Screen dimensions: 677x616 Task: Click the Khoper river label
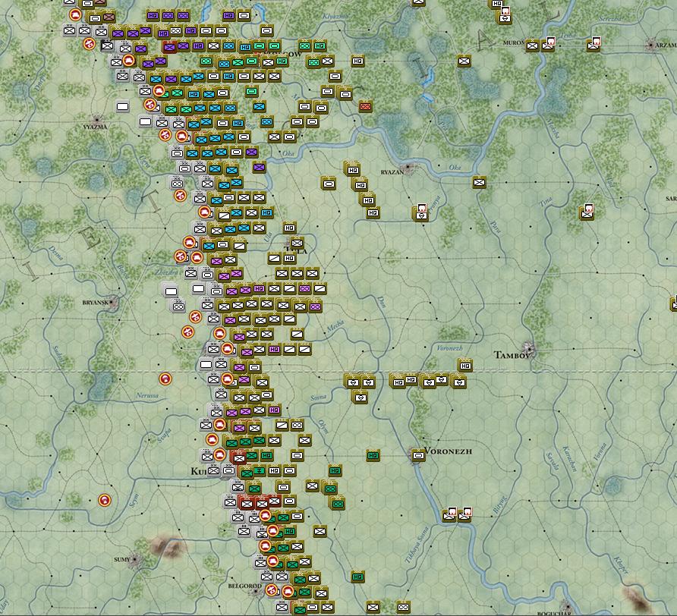click(621, 565)
